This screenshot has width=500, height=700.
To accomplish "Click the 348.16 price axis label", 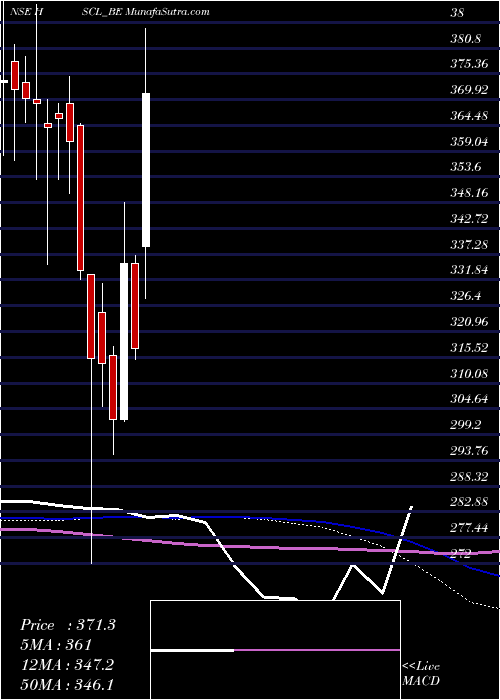I will [x=469, y=194].
